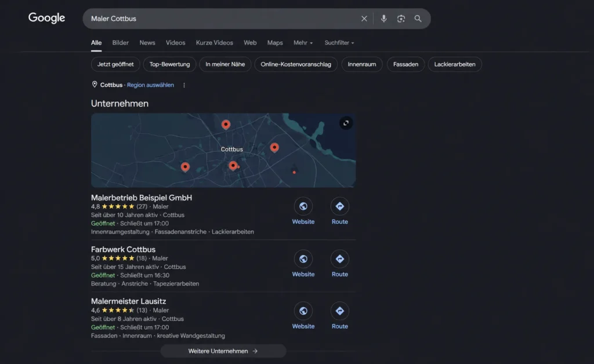The height and width of the screenshot is (364, 594).
Task: Select the large central map pin below the Cottbus label
Action: [233, 165]
